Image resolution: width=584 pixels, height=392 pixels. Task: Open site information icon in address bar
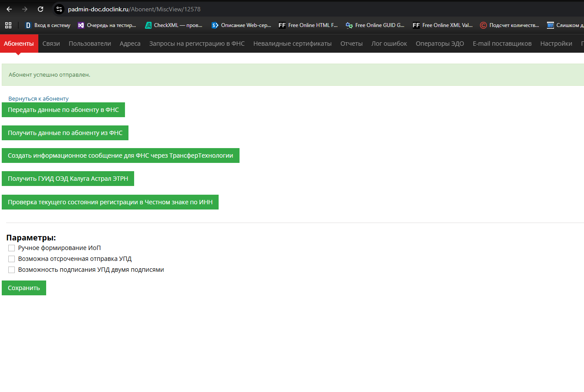tap(59, 9)
